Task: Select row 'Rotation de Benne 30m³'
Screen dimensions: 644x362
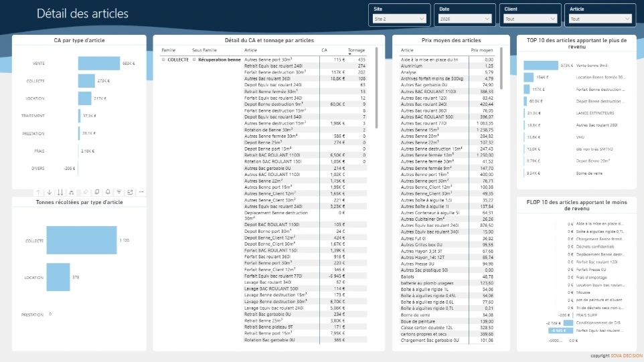Action: point(305,130)
